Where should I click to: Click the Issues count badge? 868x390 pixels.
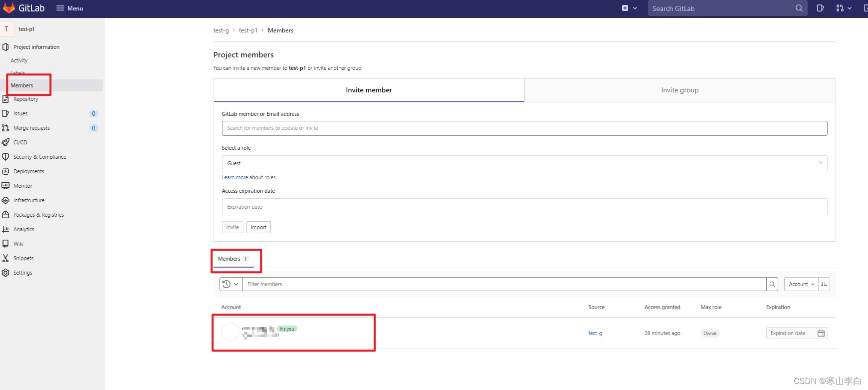point(93,113)
